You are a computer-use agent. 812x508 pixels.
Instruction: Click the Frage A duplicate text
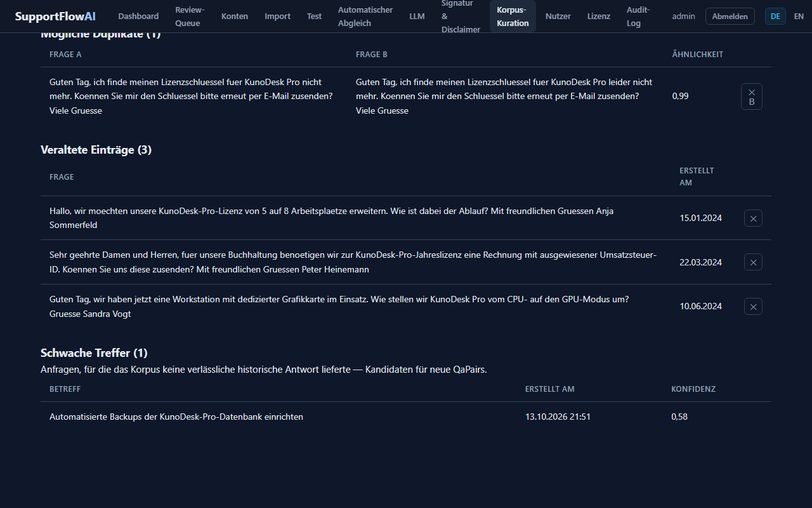191,97
